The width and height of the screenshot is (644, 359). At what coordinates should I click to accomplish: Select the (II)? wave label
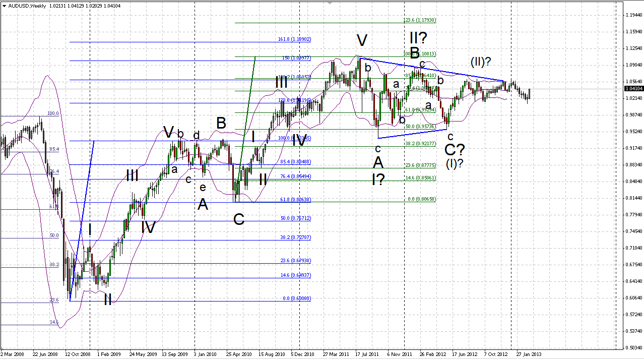coord(481,62)
